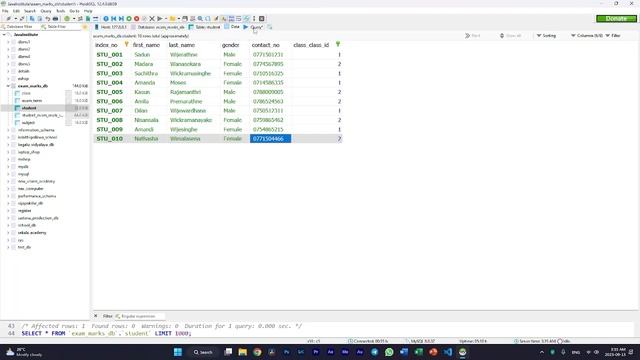Click the yellow favorites star near Table filter

coord(85,27)
